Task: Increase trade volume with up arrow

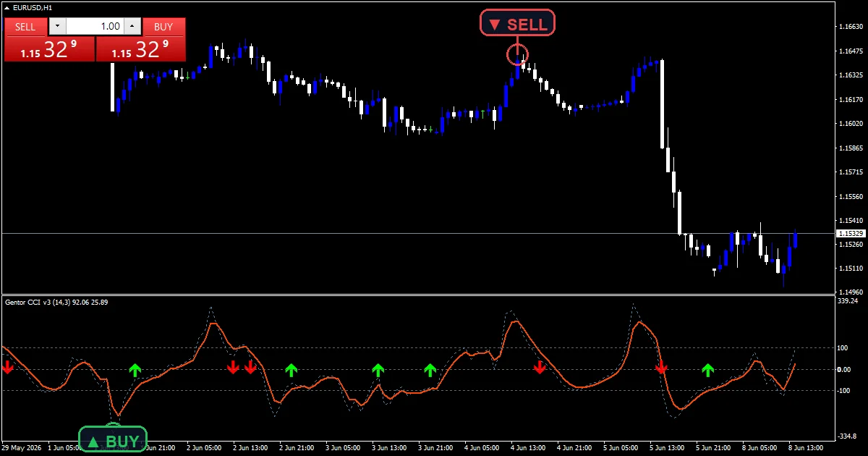Action: pyautogui.click(x=132, y=27)
